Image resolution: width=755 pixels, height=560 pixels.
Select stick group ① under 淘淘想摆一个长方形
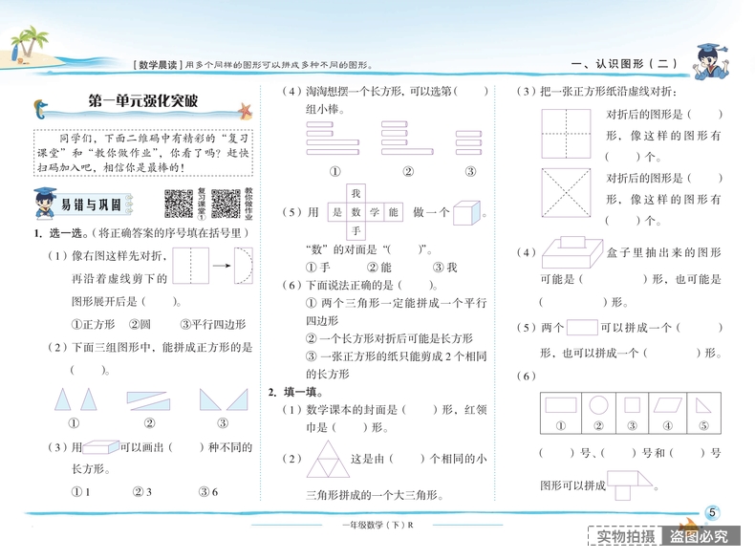[333, 138]
